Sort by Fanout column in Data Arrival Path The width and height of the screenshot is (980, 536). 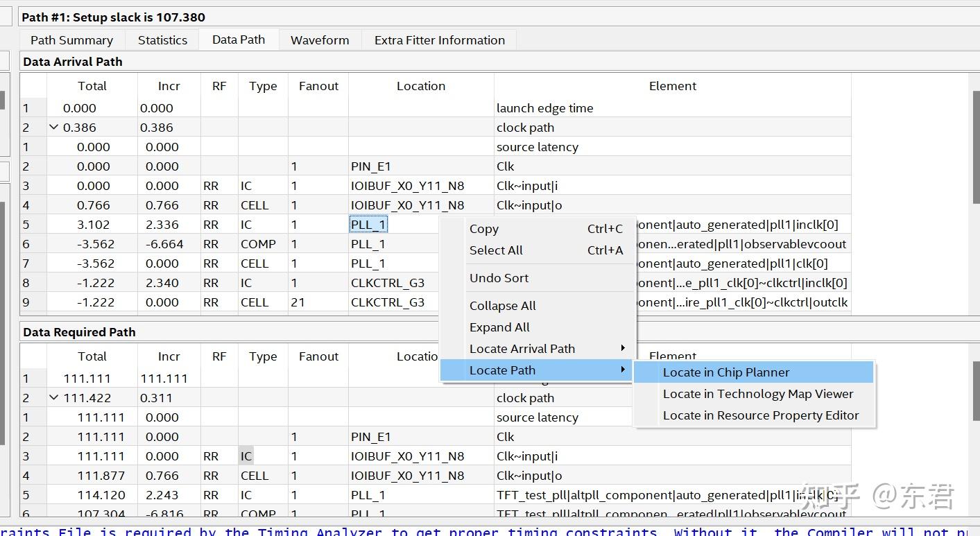click(318, 86)
